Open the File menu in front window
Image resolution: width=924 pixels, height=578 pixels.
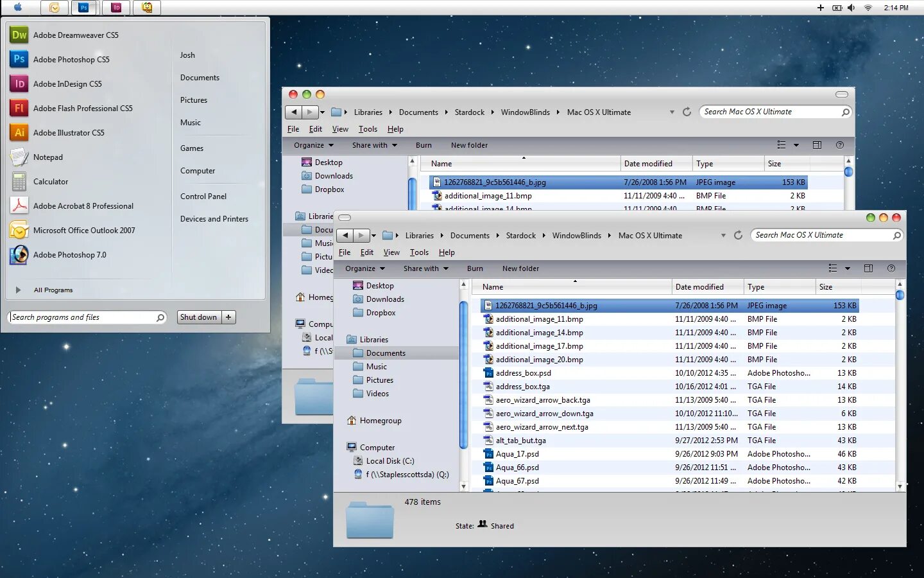pos(345,252)
